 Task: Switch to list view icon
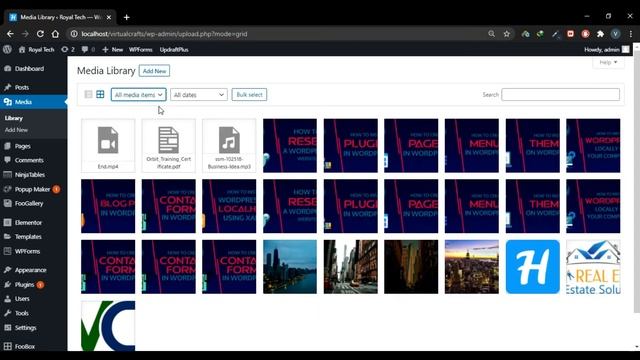(88, 94)
